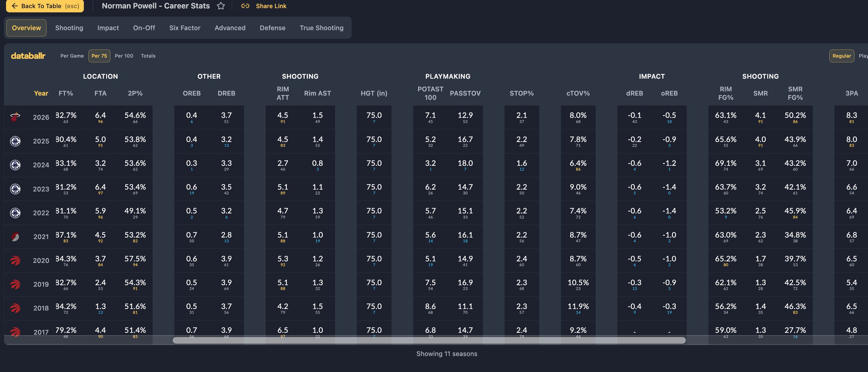The image size is (868, 372).
Task: Click the Back To Table button
Action: 45,6
